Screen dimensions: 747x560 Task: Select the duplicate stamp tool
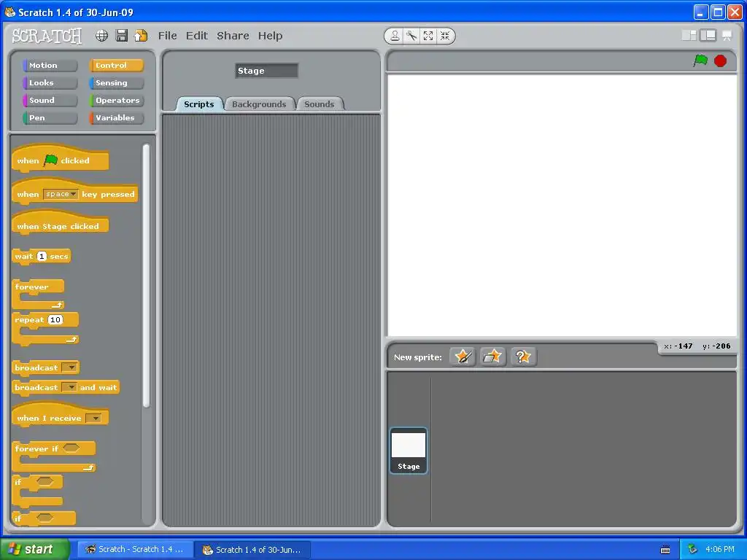tap(395, 36)
